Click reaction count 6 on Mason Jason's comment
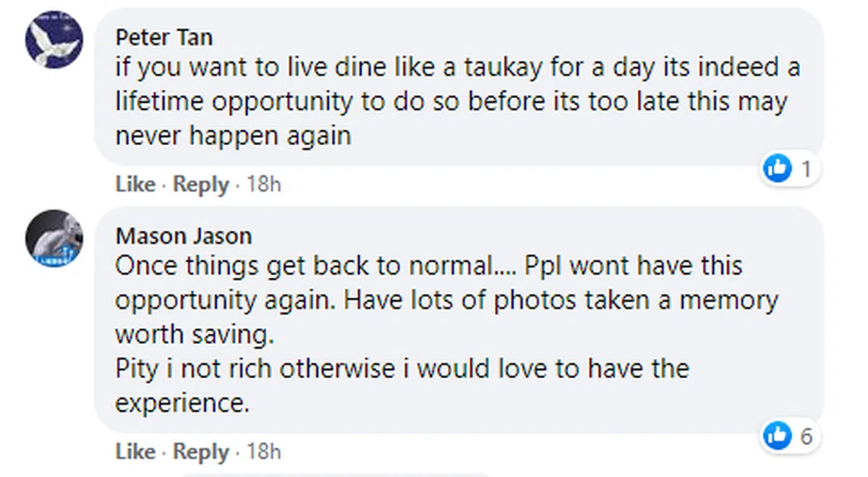This screenshot has height=477, width=868. (806, 436)
